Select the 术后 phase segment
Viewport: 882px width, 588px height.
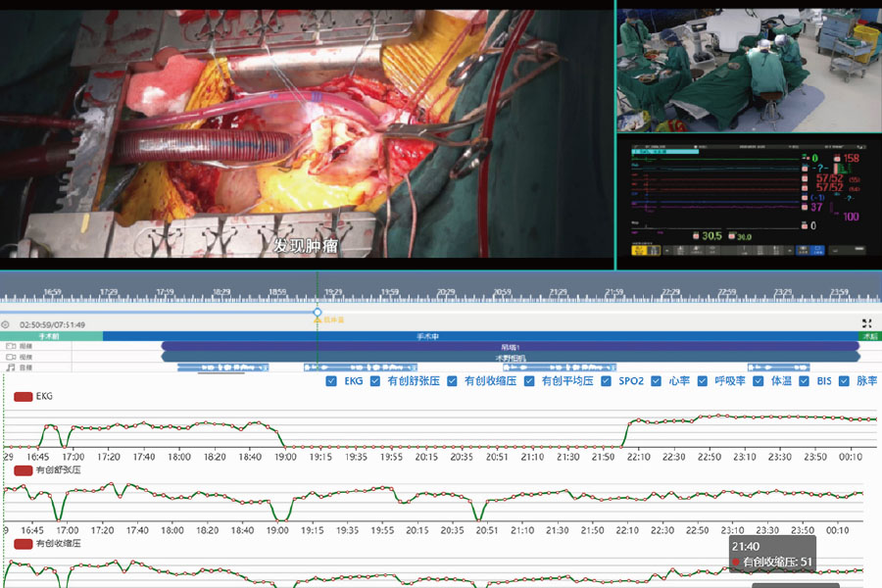tap(870, 336)
